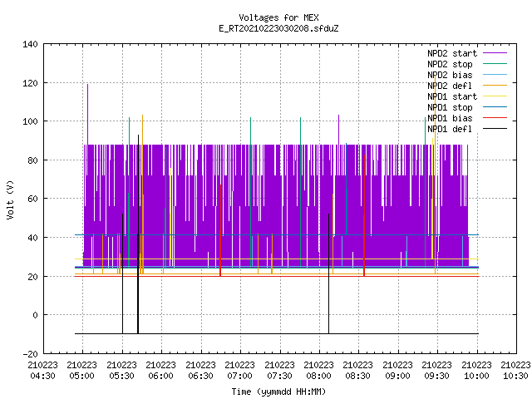The height and width of the screenshot is (399, 532).
Task: Click the 06:00 time axis label
Action: point(160,376)
